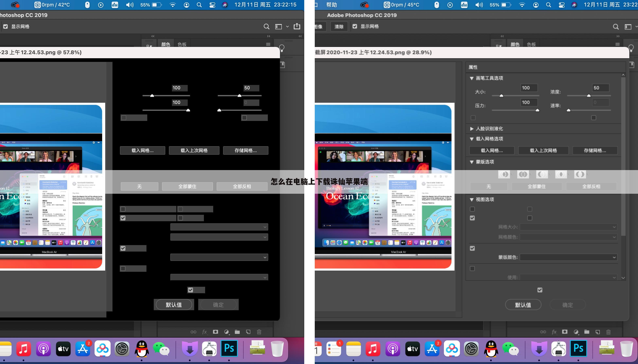
Task: Click the last mask mode icon under 蒙版选项
Action: point(580,174)
